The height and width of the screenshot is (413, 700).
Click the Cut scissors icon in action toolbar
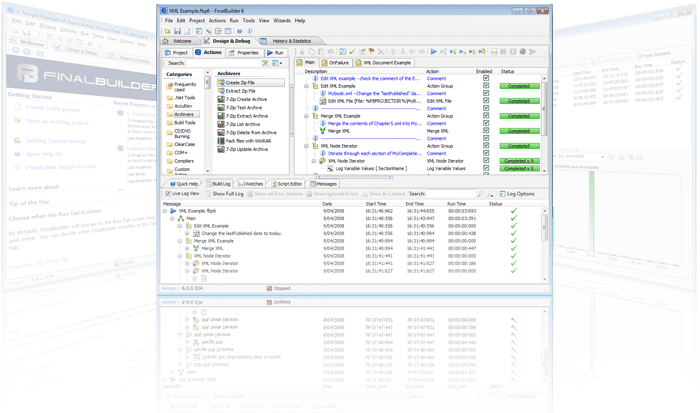pyautogui.click(x=302, y=52)
